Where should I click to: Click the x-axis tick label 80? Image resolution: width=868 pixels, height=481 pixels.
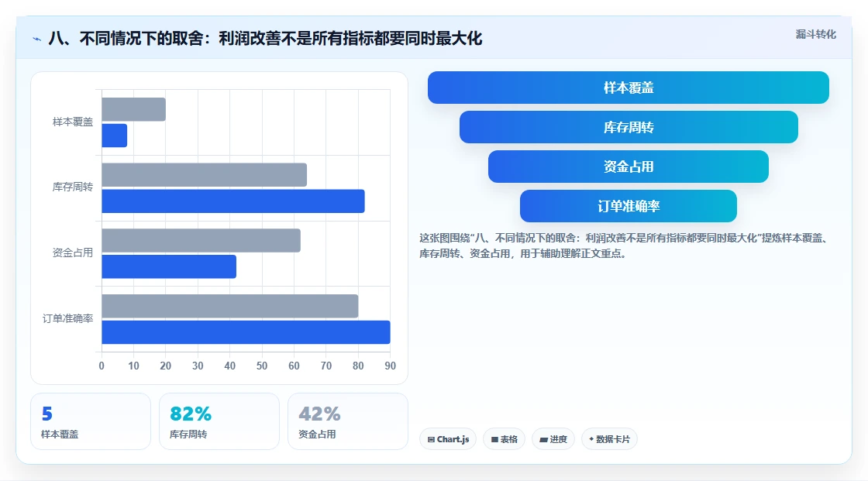(358, 366)
